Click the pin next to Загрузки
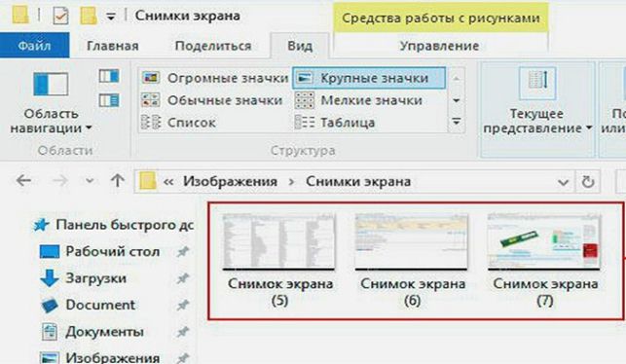The width and height of the screenshot is (626, 364). tap(183, 278)
